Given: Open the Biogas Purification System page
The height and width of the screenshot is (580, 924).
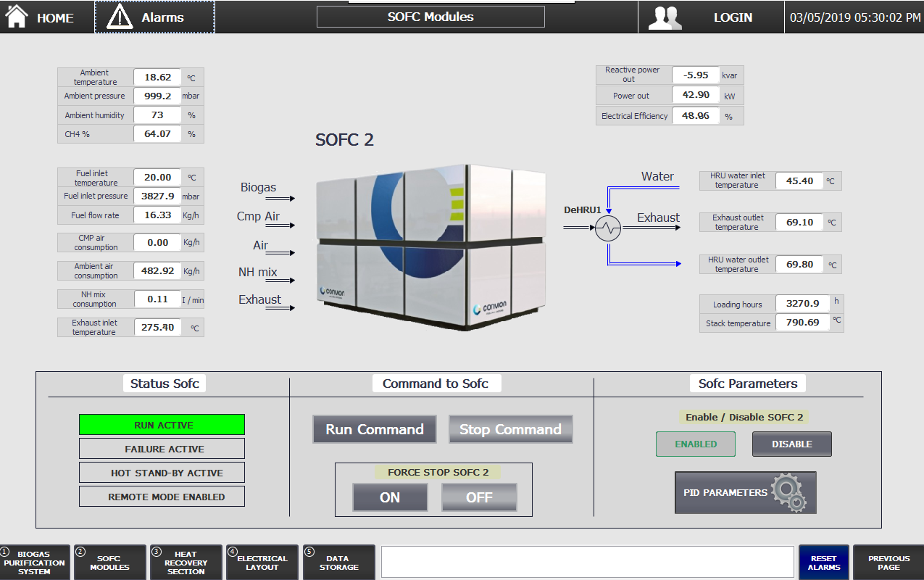Looking at the screenshot, I should point(35,563).
